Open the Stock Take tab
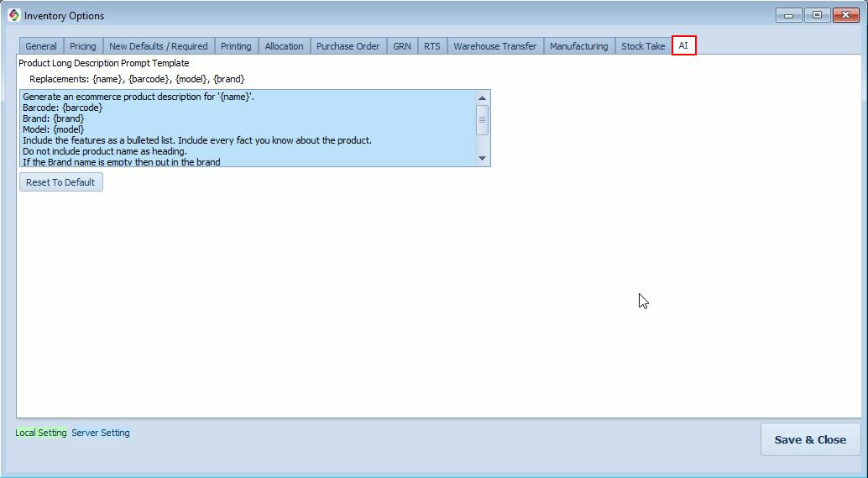This screenshot has height=478, width=868. [x=643, y=46]
